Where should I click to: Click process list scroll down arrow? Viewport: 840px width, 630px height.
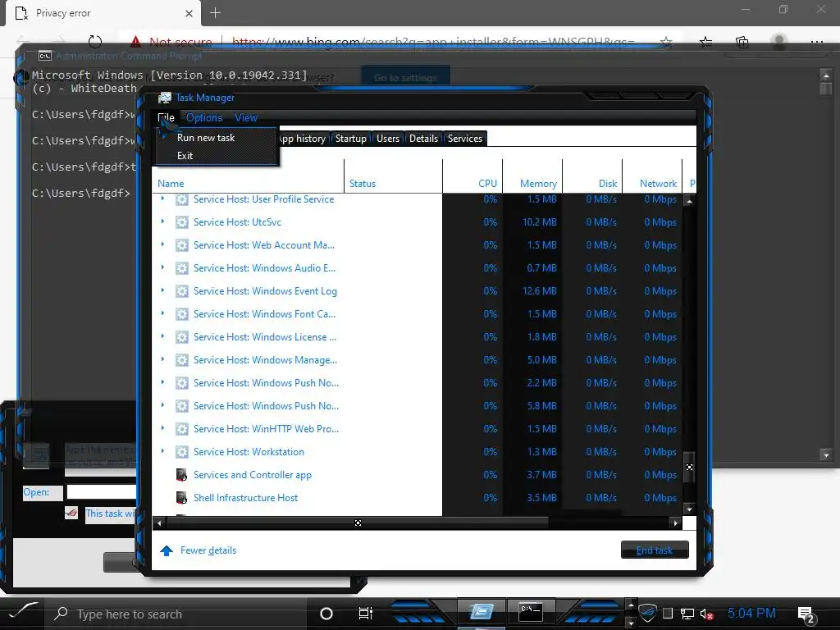pyautogui.click(x=689, y=509)
